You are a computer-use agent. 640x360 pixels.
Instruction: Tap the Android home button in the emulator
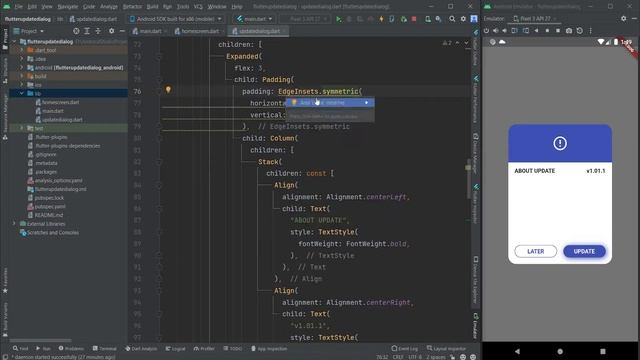coord(560,351)
